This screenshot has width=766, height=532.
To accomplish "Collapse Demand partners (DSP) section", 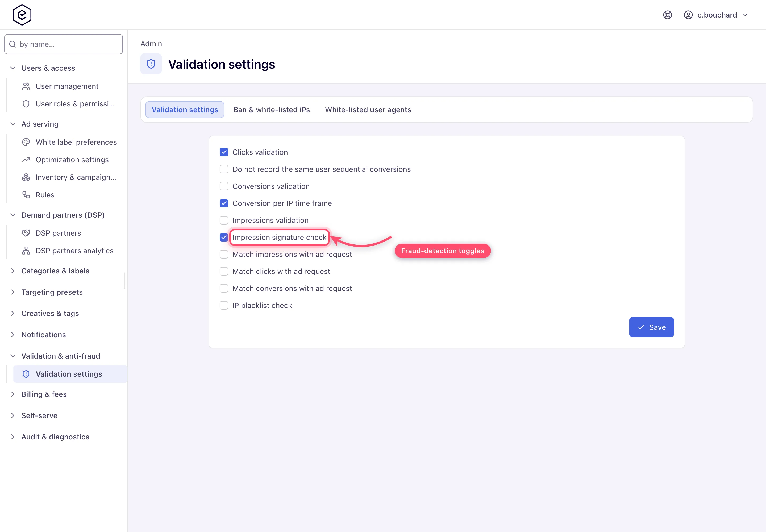I will 13,215.
